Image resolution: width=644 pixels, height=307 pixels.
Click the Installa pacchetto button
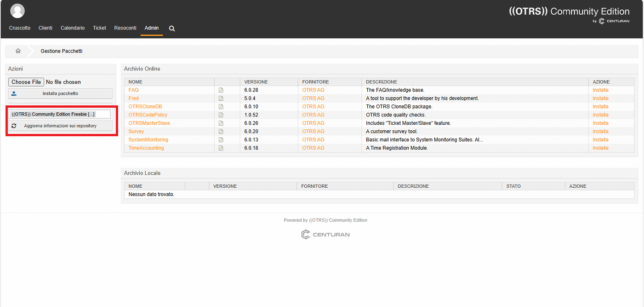(60, 93)
